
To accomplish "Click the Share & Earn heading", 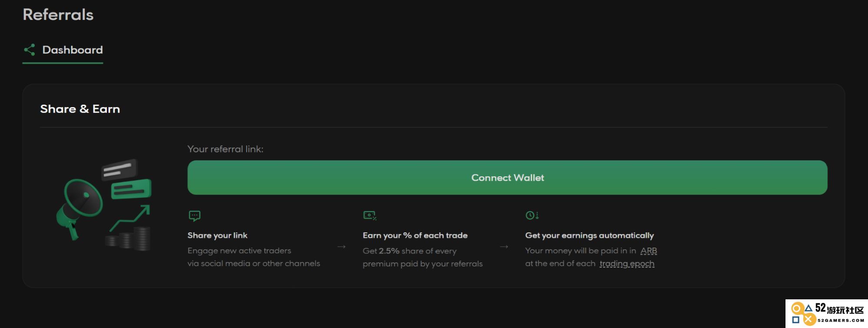I will [x=80, y=109].
